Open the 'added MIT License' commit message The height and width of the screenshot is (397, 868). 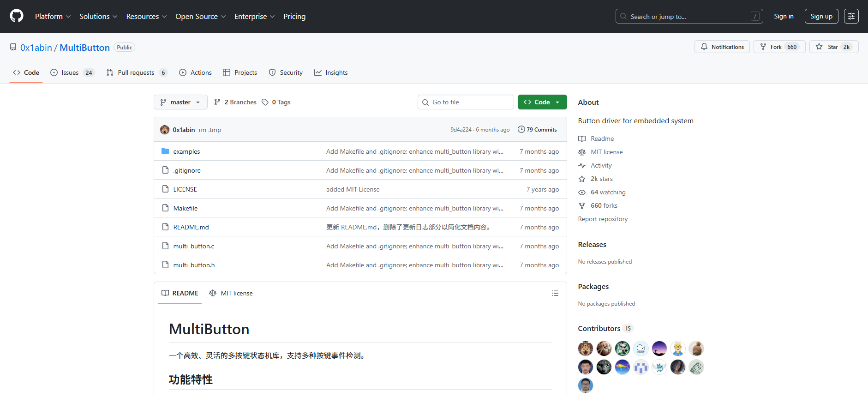(353, 189)
